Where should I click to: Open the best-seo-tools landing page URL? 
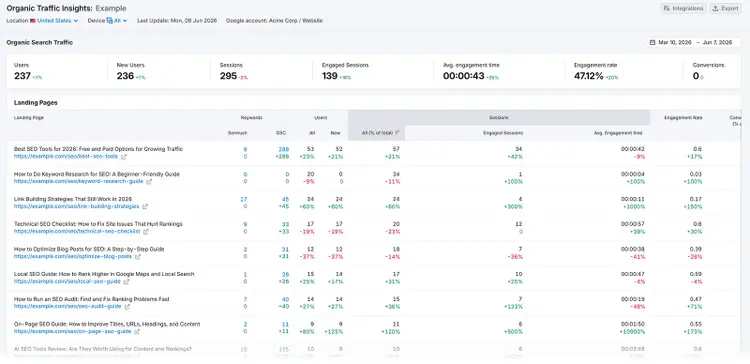coord(66,156)
